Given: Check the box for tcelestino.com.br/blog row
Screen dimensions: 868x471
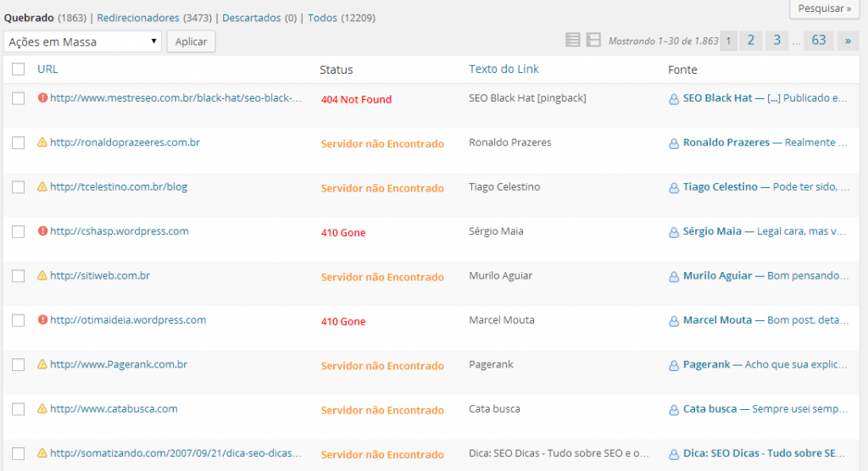Looking at the screenshot, I should (x=19, y=187).
